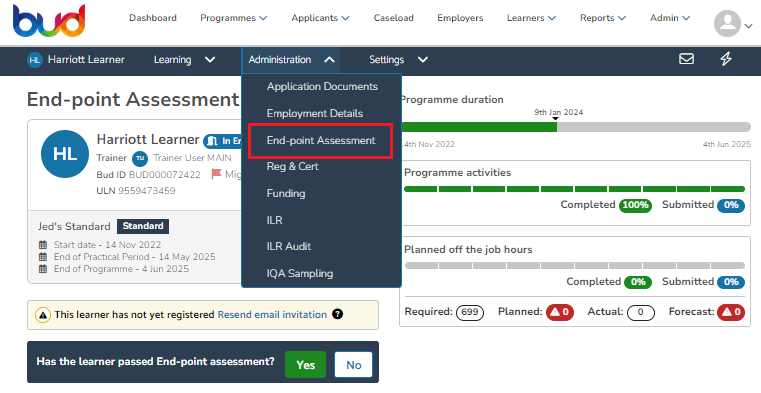This screenshot has height=393, width=761.
Task: Select Application Documents from Administration menu
Action: pyautogui.click(x=322, y=86)
